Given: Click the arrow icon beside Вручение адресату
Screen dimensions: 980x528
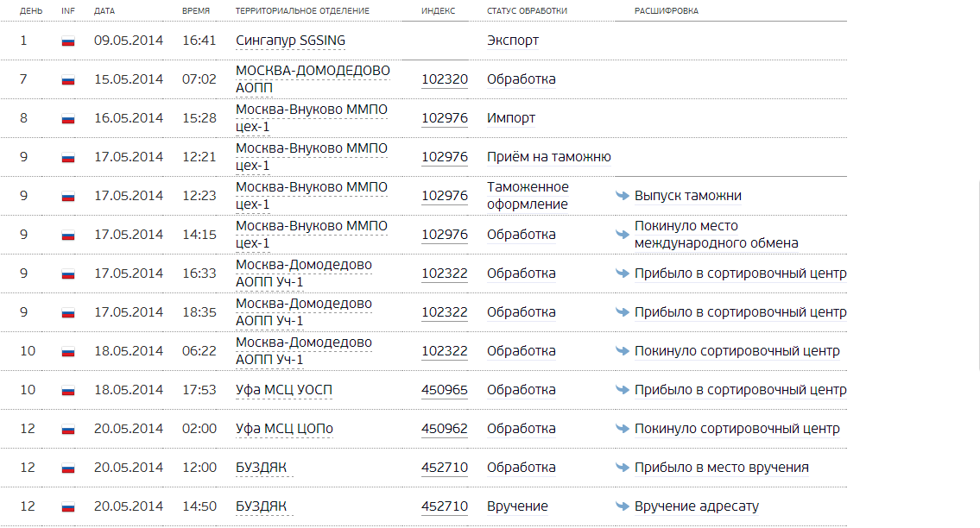Looking at the screenshot, I should [622, 506].
